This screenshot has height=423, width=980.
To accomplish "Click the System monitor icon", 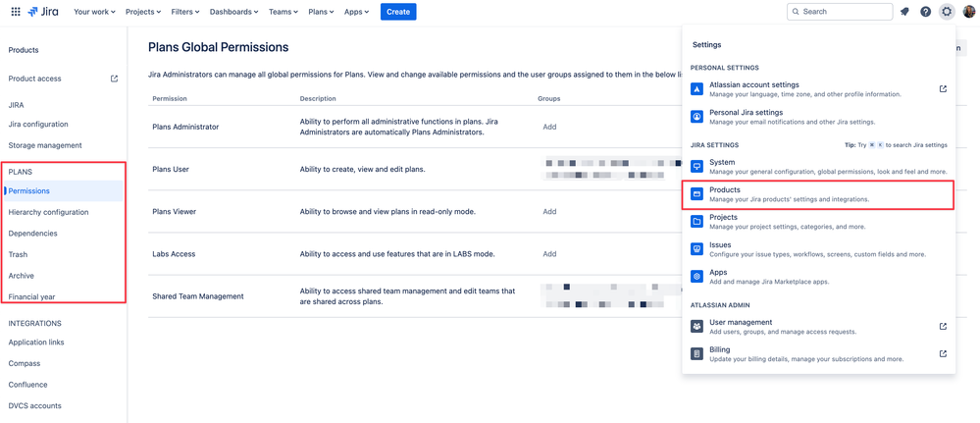I will pos(696,167).
